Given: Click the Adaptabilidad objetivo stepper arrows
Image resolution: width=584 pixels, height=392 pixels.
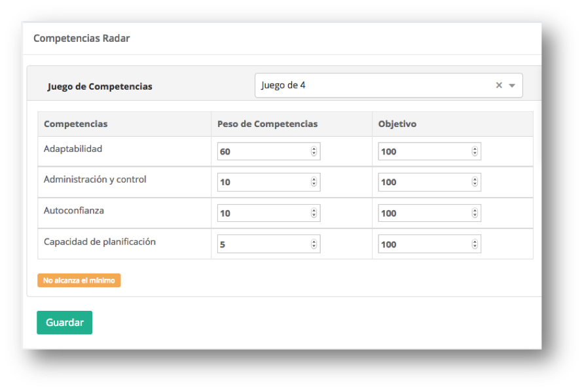Looking at the screenshot, I should pyautogui.click(x=475, y=151).
